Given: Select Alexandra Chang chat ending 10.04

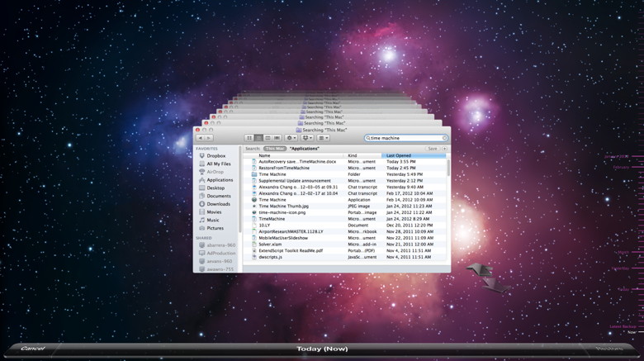Looking at the screenshot, I should pos(344,193).
